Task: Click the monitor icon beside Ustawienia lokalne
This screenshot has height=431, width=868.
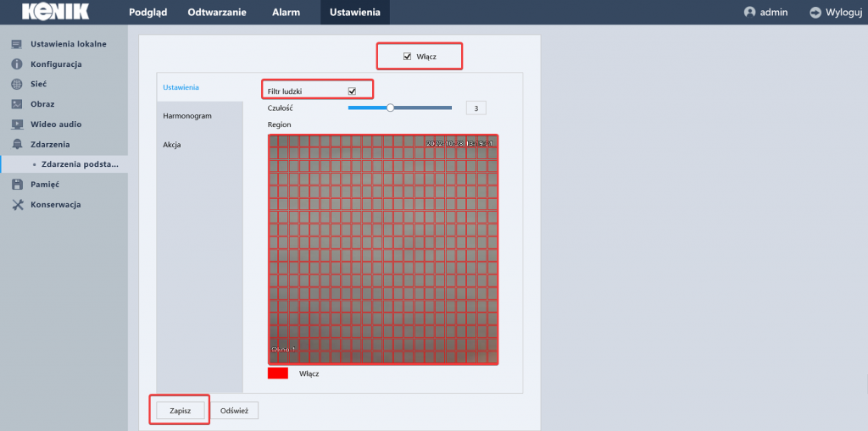Action: click(16, 44)
